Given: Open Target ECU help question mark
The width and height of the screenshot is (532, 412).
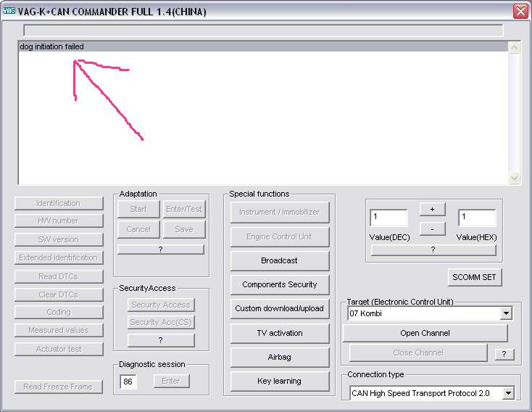Looking at the screenshot, I should point(504,355).
